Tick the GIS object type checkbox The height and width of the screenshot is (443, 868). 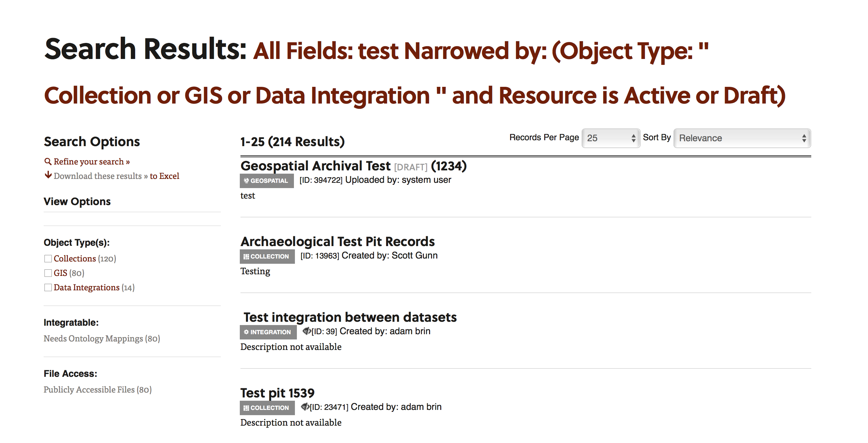[x=48, y=273]
